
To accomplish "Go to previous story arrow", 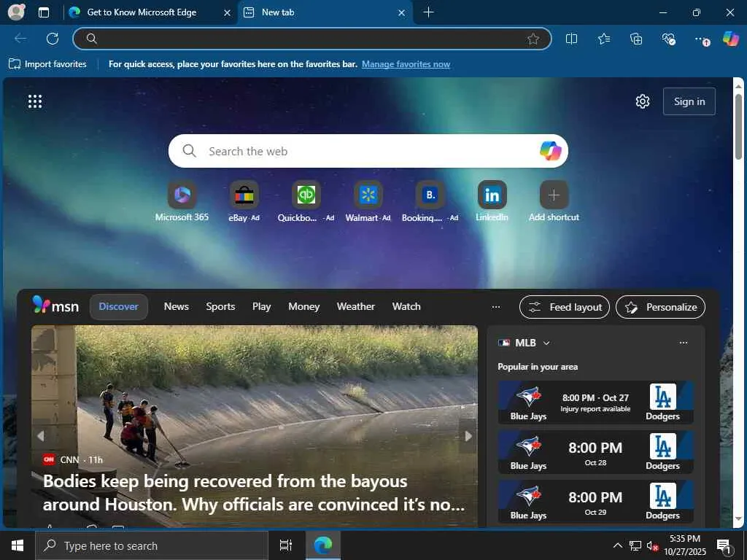I will pos(41,436).
